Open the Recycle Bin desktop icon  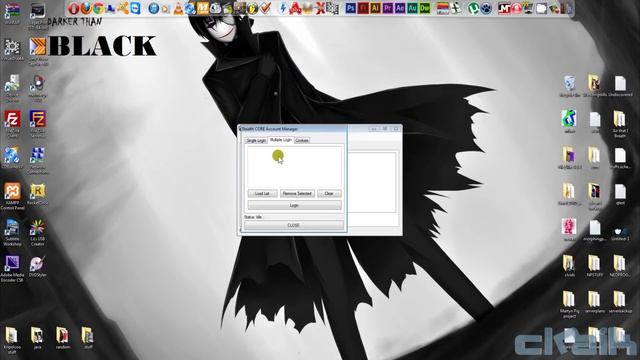click(569, 86)
